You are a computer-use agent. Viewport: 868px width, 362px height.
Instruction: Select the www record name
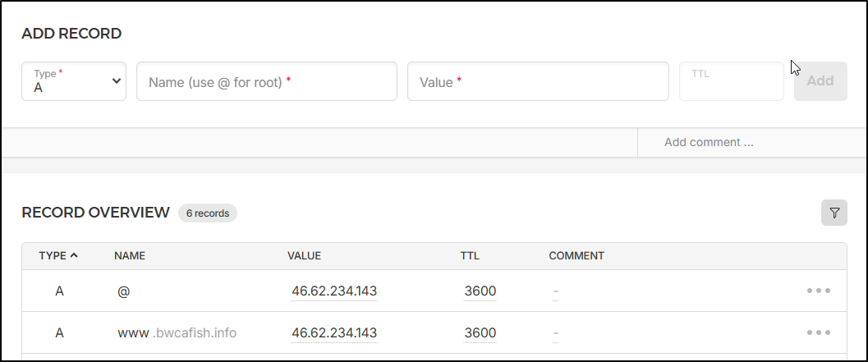pyautogui.click(x=133, y=332)
